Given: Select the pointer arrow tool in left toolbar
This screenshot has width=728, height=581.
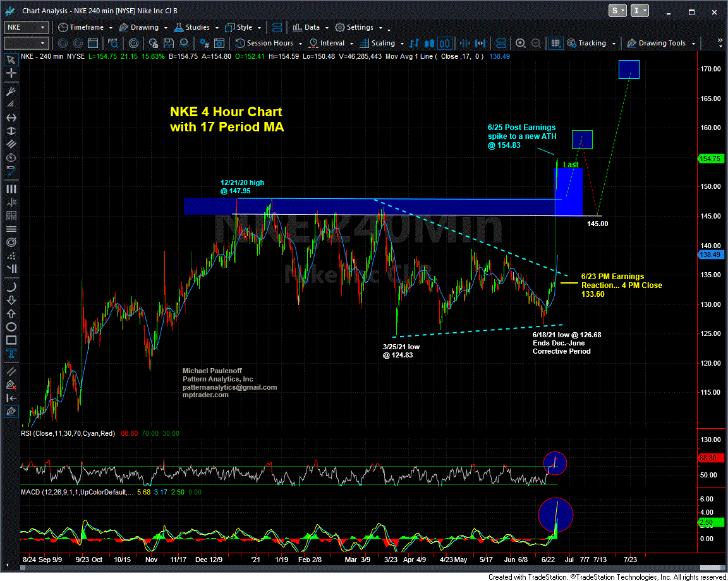Looking at the screenshot, I should click(x=11, y=59).
